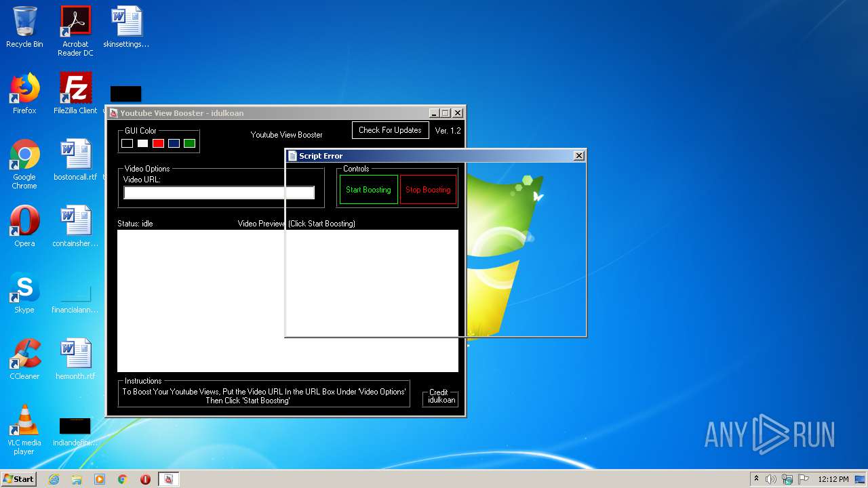Viewport: 868px width, 488px height.
Task: Open Windows Explorer folder in taskbar
Action: pos(77,479)
